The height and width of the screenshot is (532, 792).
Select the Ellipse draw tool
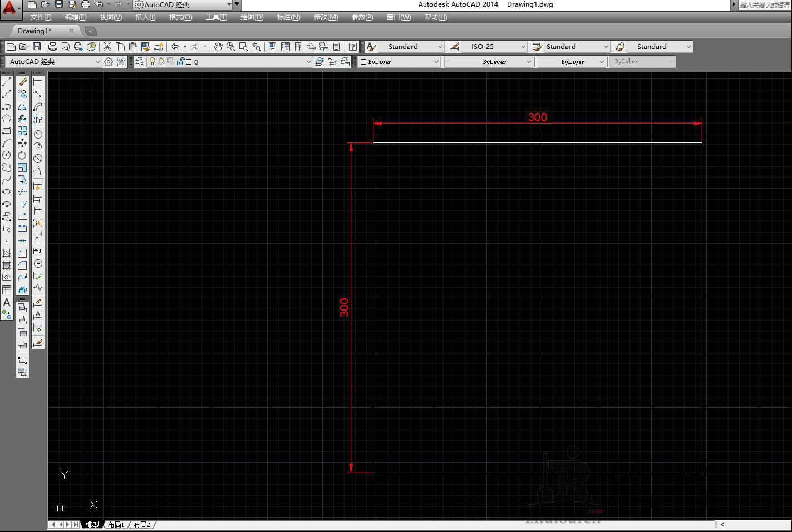point(7,192)
